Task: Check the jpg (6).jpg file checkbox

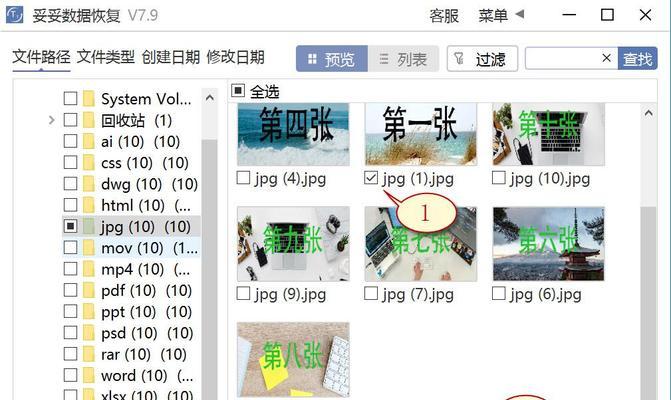Action: tap(499, 293)
